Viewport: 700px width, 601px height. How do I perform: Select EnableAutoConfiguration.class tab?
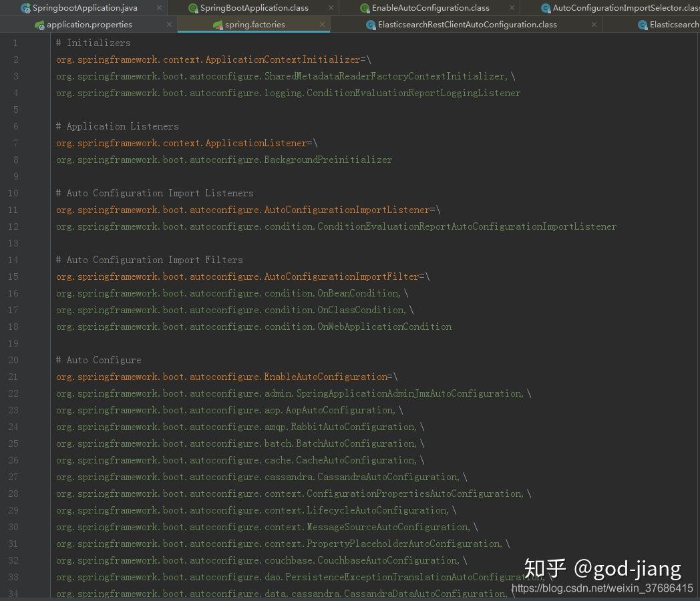(x=430, y=7)
